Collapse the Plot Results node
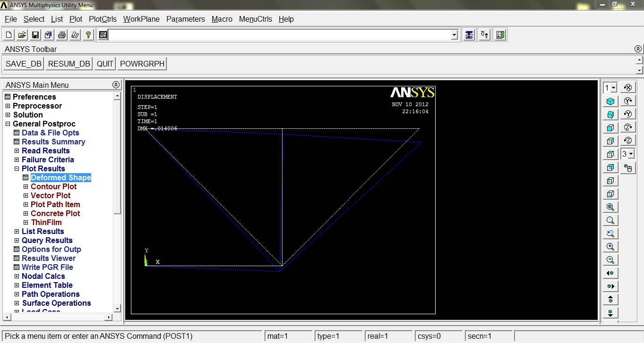This screenshot has width=644, height=343. 17,169
